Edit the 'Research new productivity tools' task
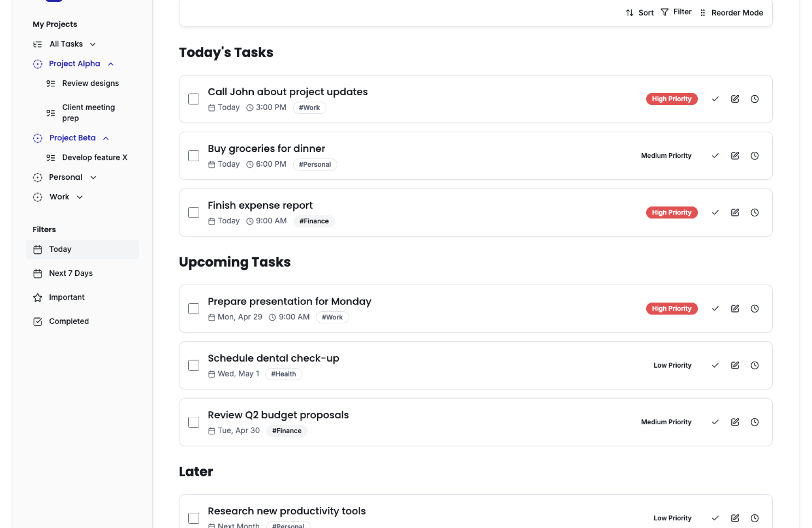812x528 pixels. (735, 518)
